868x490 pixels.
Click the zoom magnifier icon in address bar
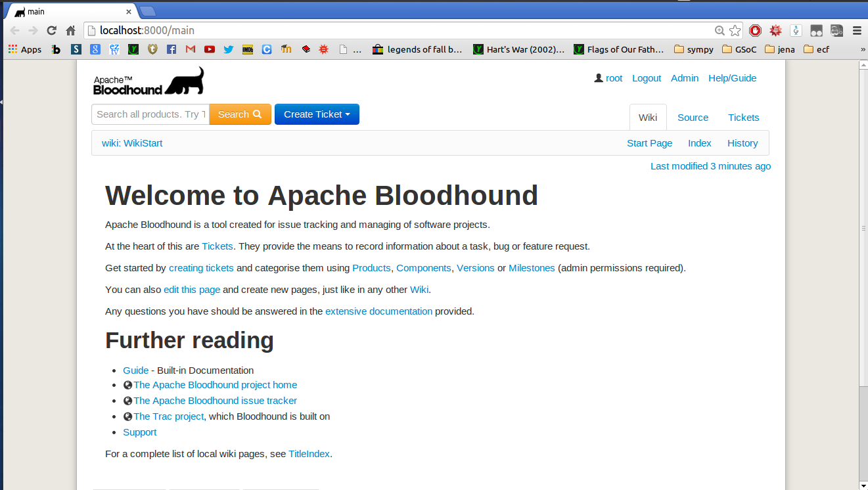720,30
